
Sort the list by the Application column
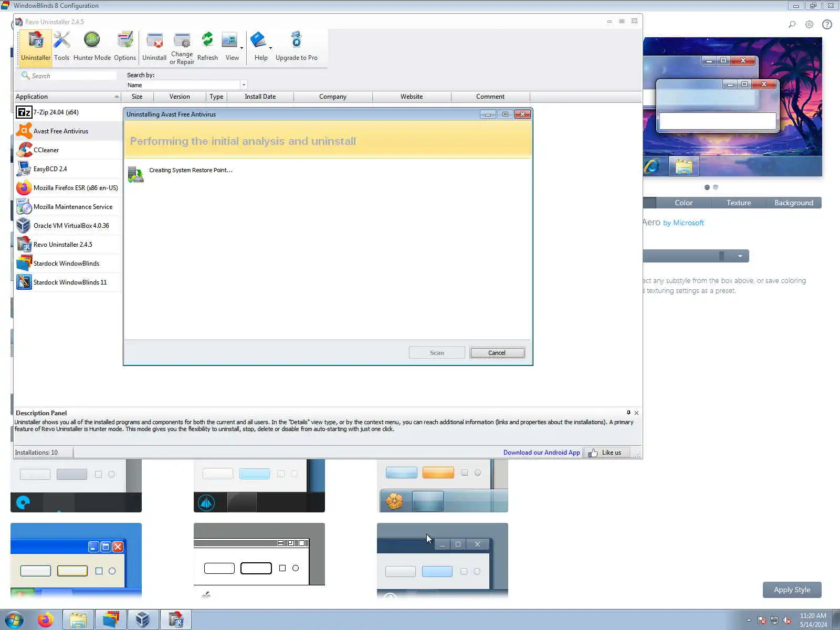click(67, 97)
